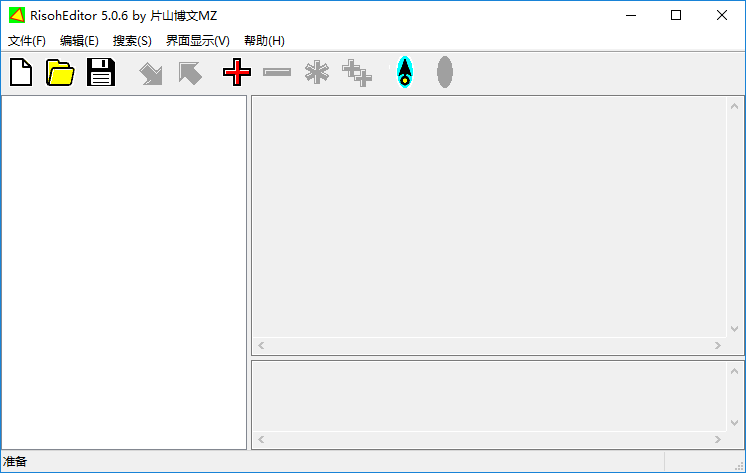
Task: Click the double-plus clone icon
Action: click(357, 73)
